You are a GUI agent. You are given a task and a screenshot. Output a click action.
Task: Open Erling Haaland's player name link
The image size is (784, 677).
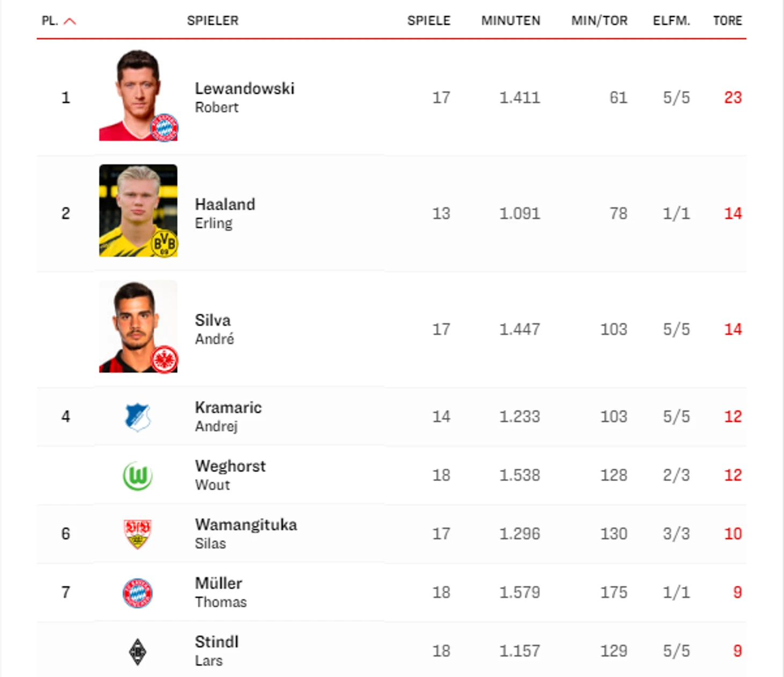[224, 205]
